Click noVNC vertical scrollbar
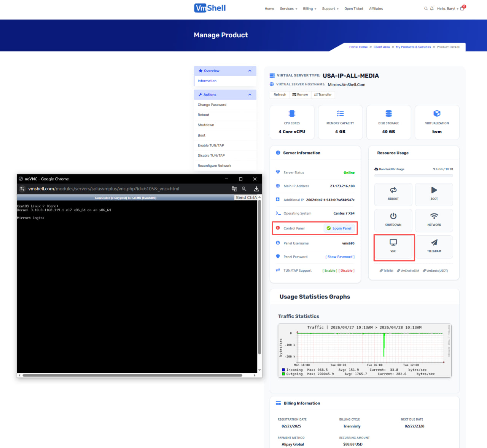 259,277
